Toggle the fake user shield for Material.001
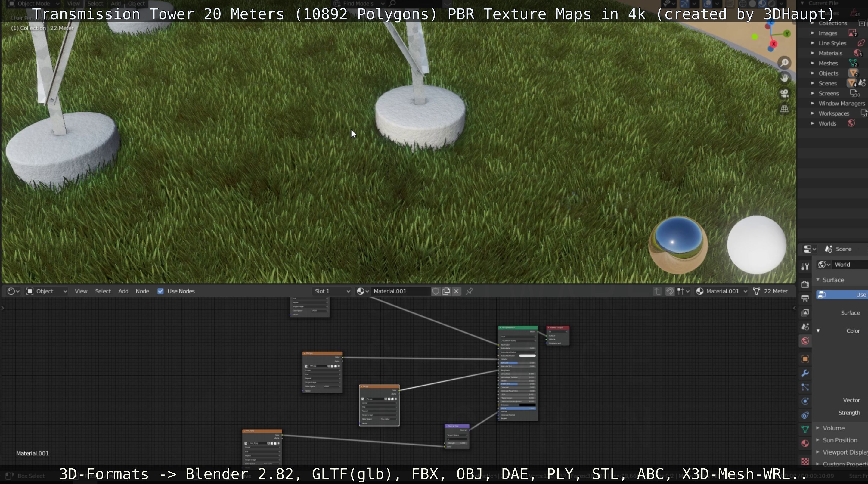The image size is (868, 484). coord(435,291)
